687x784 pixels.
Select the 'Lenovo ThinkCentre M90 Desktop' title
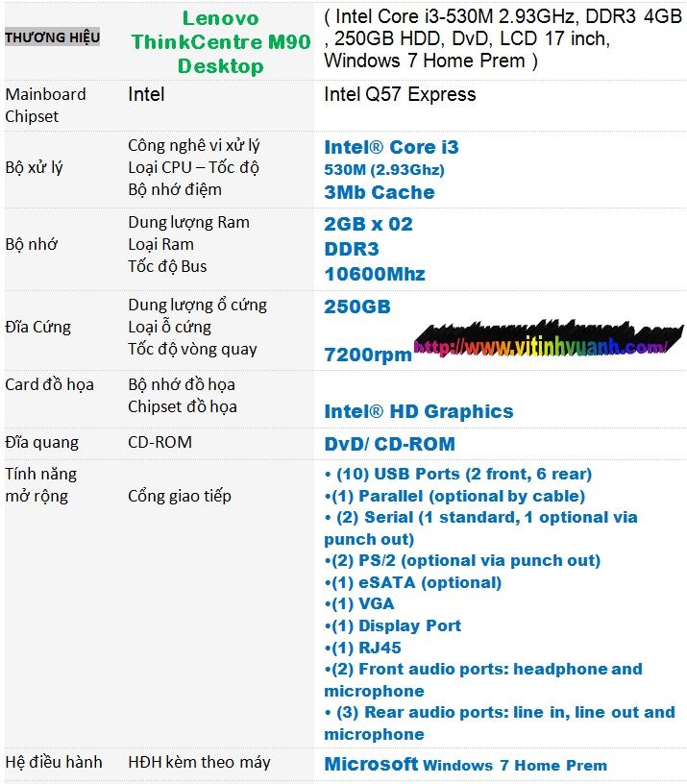[220, 42]
